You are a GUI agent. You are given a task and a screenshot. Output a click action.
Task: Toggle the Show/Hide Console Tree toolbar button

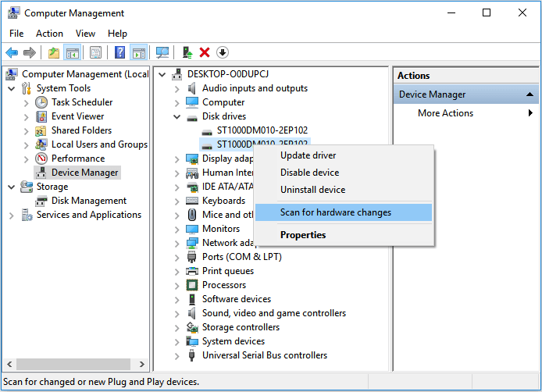[x=73, y=52]
